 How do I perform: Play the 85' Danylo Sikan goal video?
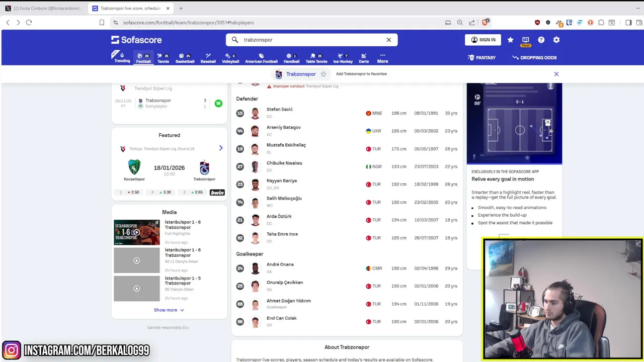(136, 289)
